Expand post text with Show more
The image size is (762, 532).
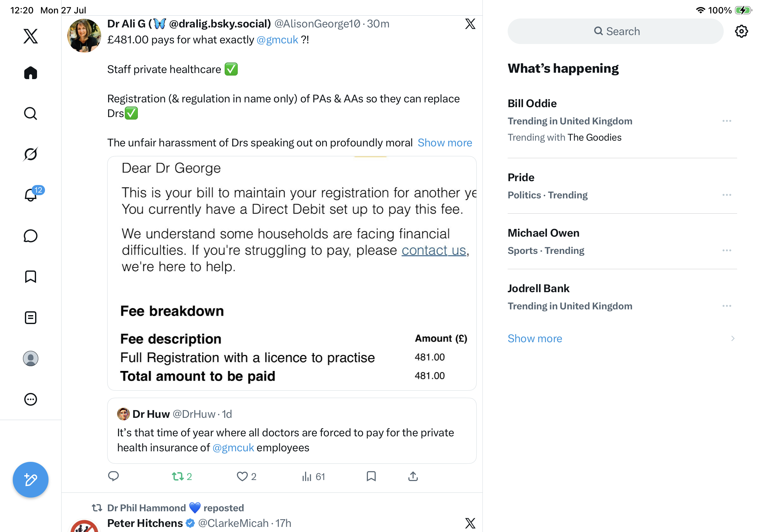click(444, 143)
